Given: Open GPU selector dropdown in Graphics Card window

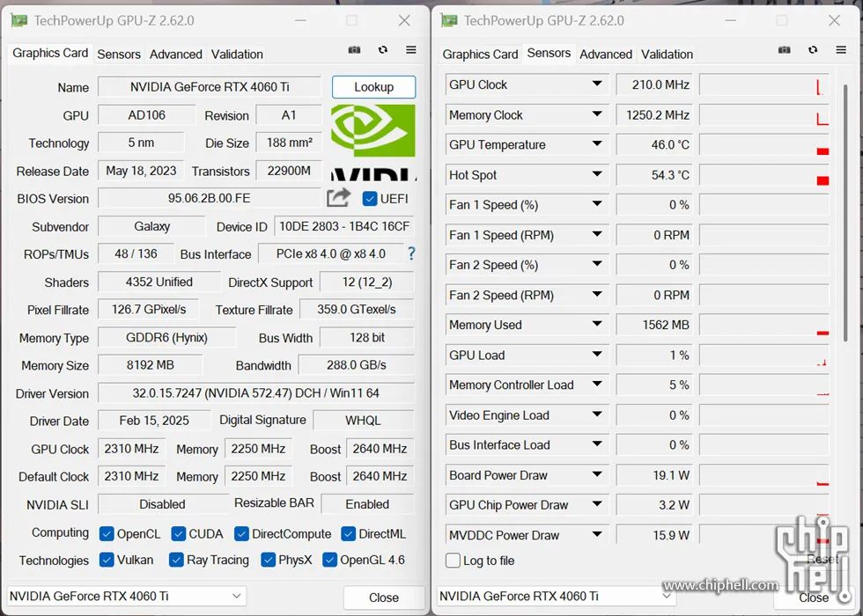Looking at the screenshot, I should pos(127,597).
